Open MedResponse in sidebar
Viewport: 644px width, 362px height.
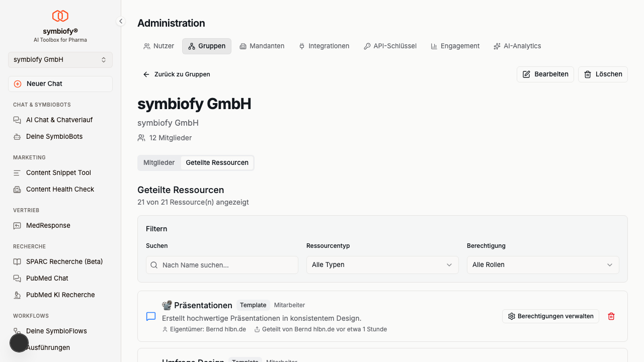click(x=48, y=226)
